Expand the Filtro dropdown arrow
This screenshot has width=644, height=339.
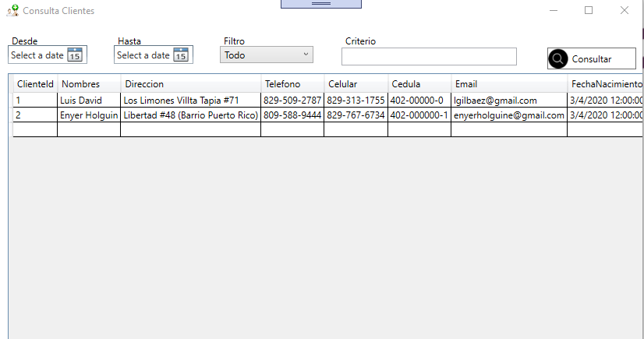pyautogui.click(x=306, y=55)
